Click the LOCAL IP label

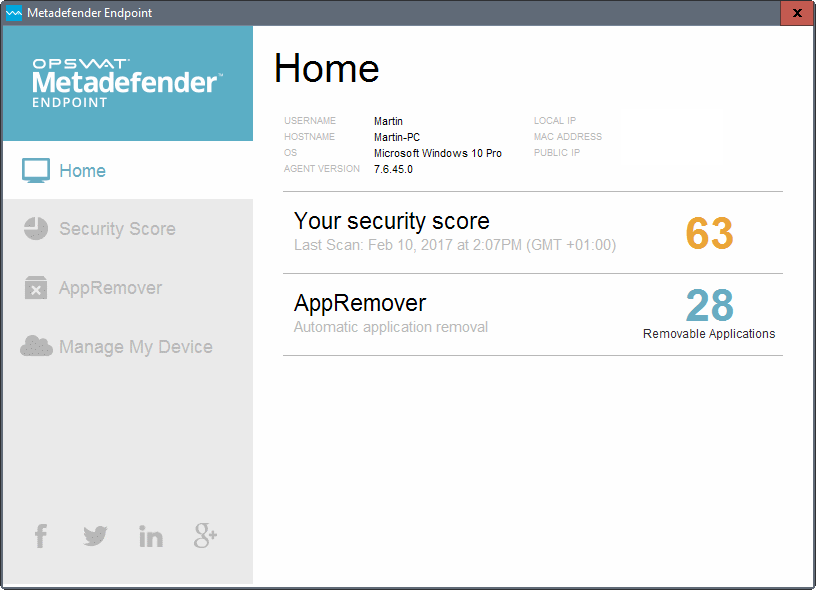pos(555,121)
